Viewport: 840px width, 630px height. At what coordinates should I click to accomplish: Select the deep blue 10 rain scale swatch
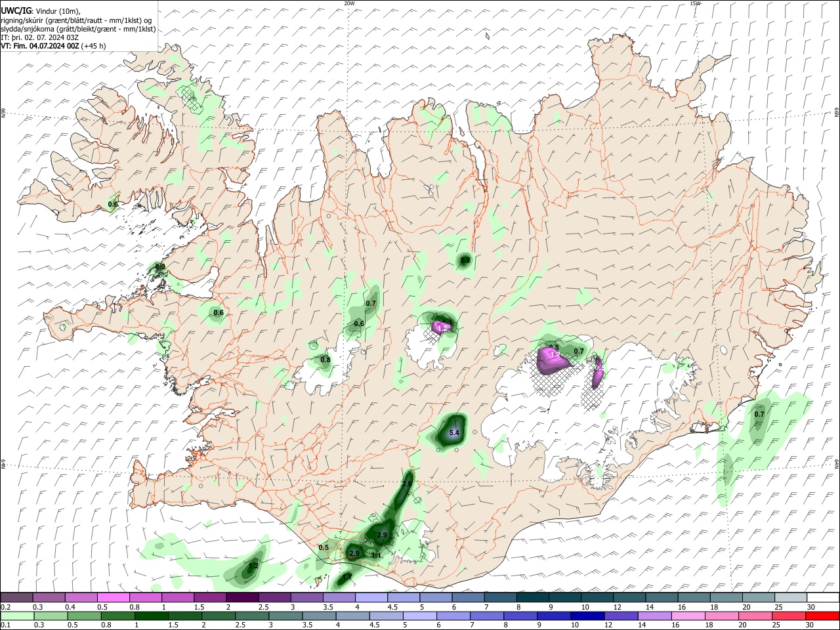pos(586,616)
